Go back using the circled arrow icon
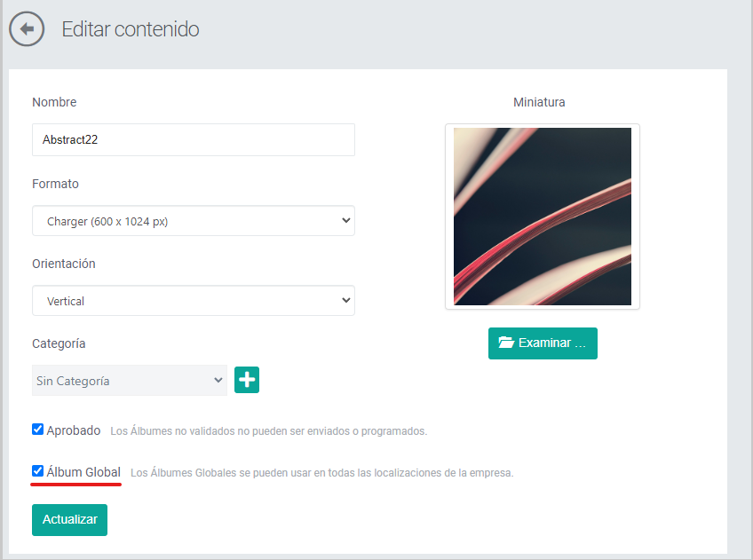This screenshot has width=753, height=560. click(x=27, y=28)
